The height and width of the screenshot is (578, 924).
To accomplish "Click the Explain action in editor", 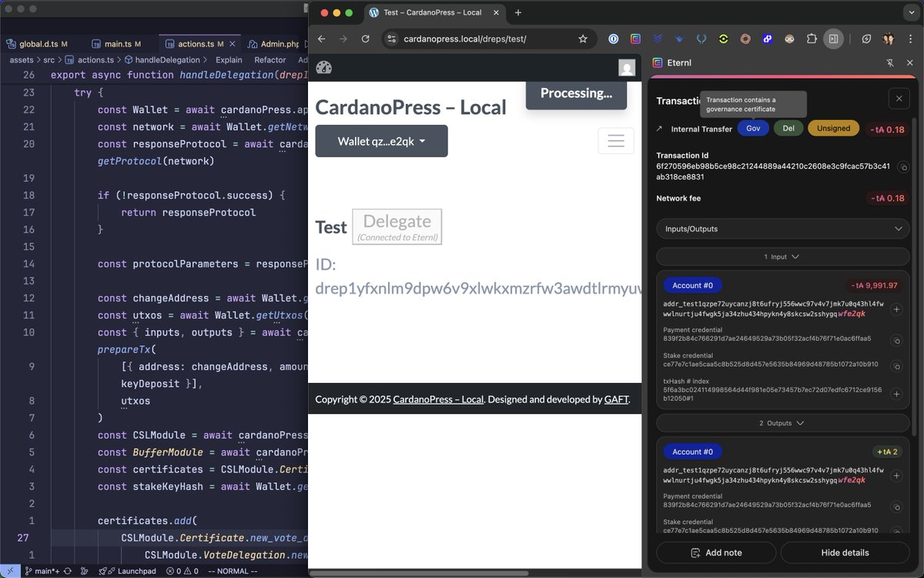I will click(x=229, y=59).
